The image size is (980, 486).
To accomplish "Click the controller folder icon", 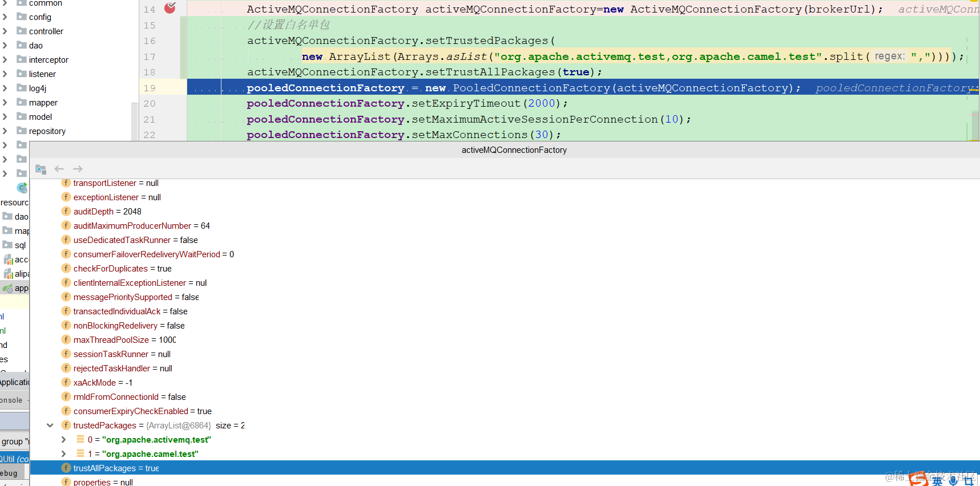I will pyautogui.click(x=22, y=31).
